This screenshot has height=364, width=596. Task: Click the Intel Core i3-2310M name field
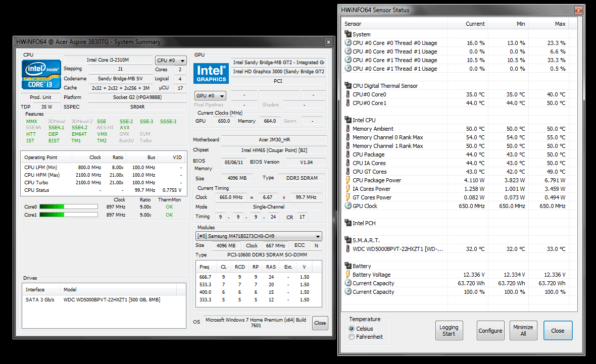[108, 60]
